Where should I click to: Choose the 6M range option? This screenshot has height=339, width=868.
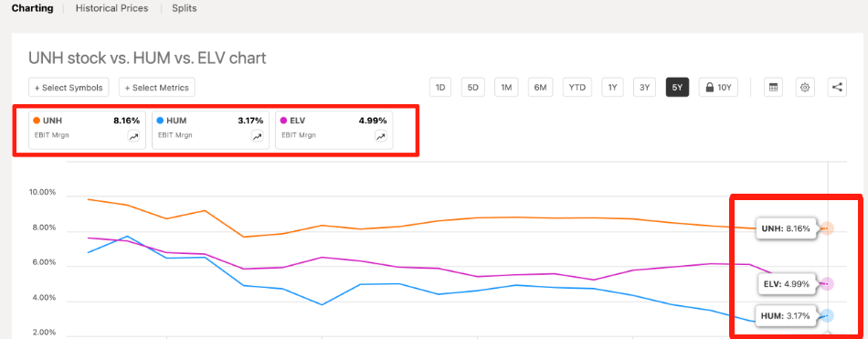point(540,88)
